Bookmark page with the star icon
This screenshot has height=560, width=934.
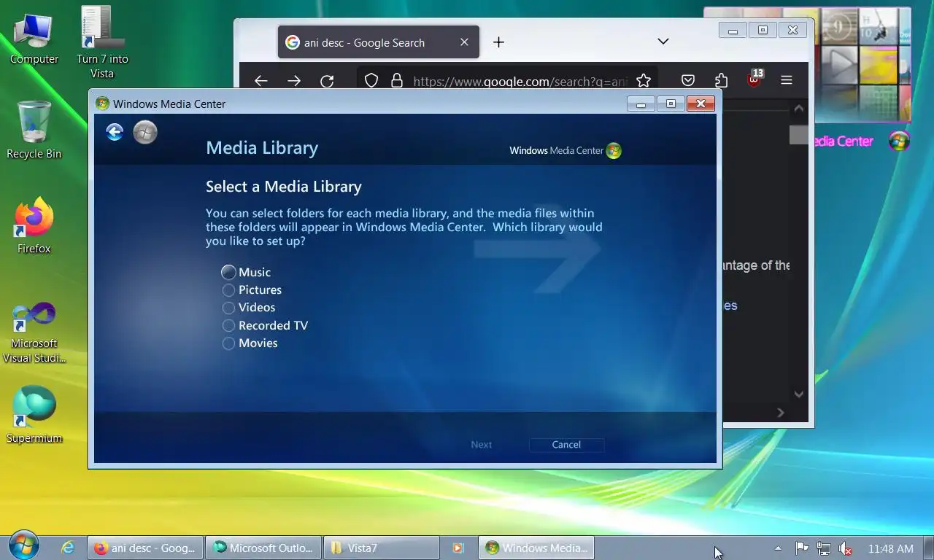coord(644,81)
